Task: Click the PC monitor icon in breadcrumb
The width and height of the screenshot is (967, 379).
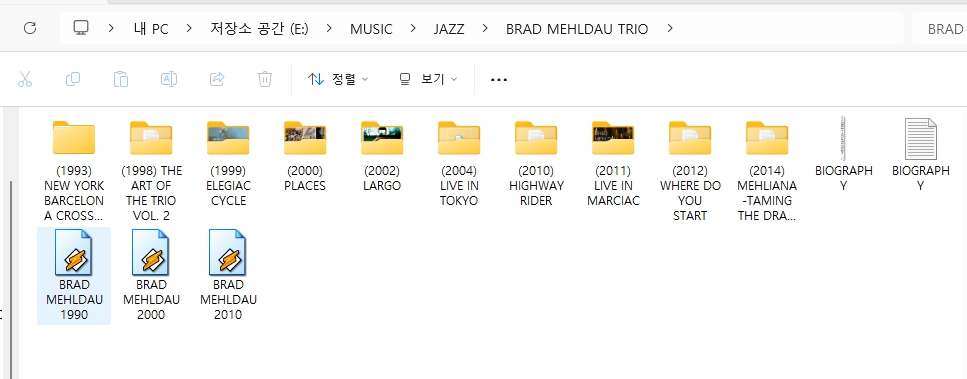Action: [81, 28]
